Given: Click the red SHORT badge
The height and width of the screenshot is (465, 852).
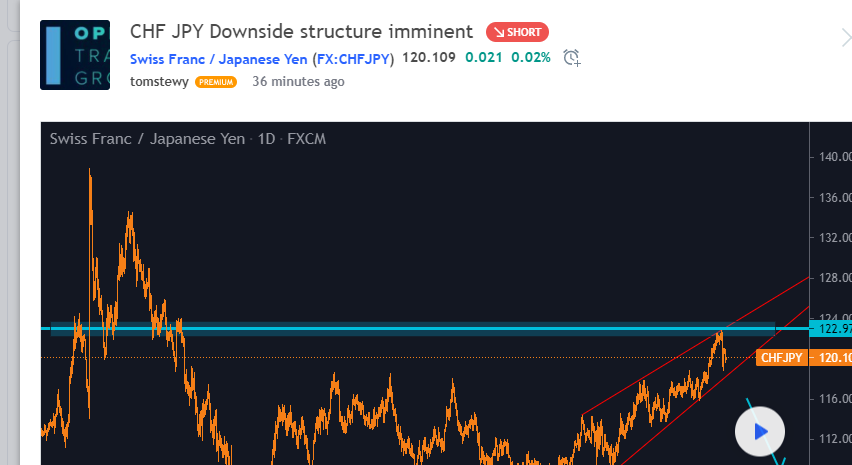Looking at the screenshot, I should pos(517,32).
